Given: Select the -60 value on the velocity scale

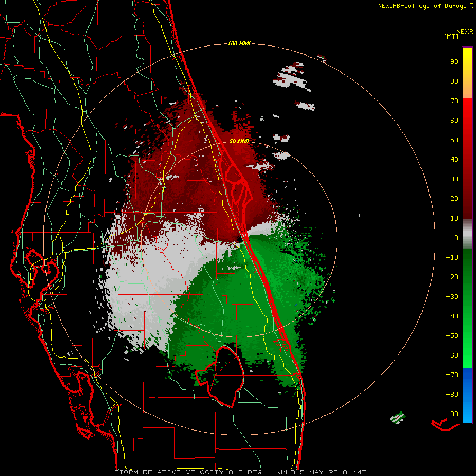Looking at the screenshot, I should (452, 355).
